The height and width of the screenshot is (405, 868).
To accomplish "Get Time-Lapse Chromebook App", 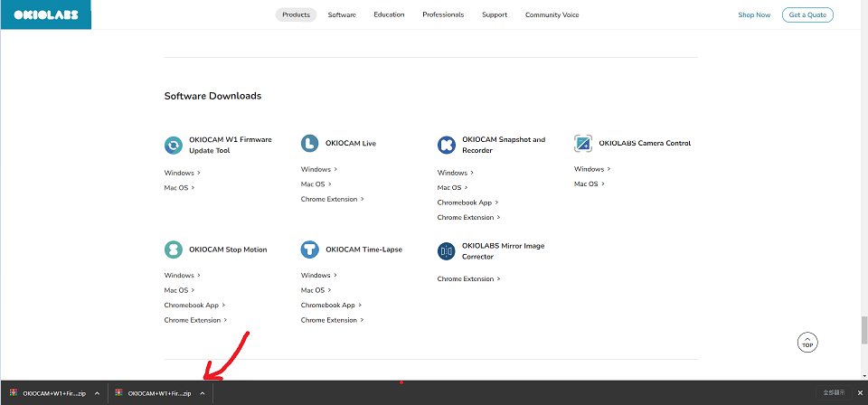I will click(332, 305).
